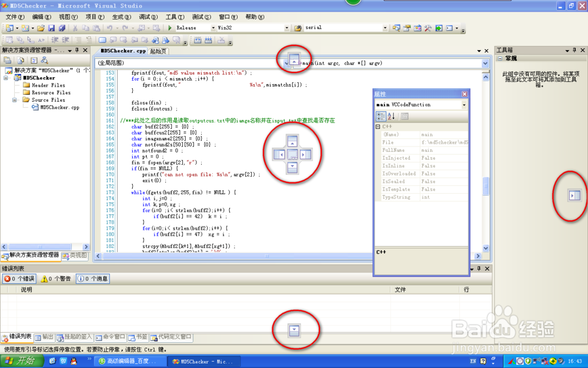Image resolution: width=588 pixels, height=368 pixels.
Task: Click View Code icon in Solution Explorer
Action: click(34, 60)
